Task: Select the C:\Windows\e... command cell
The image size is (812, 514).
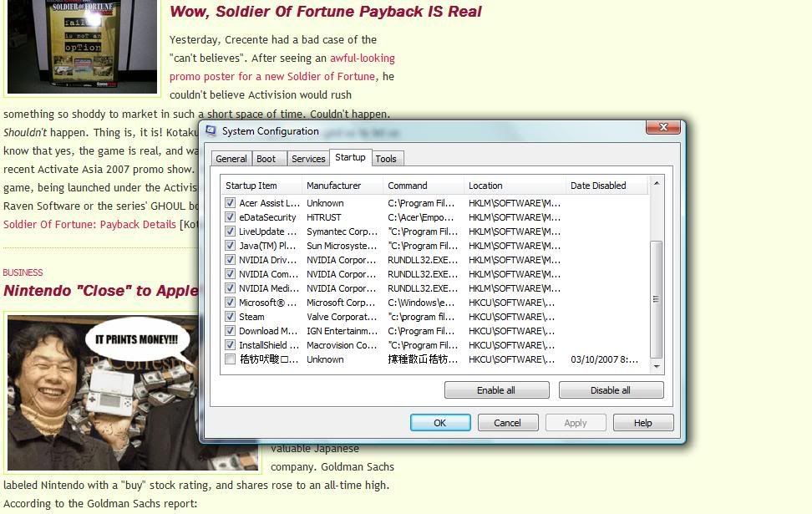Action: click(x=421, y=303)
